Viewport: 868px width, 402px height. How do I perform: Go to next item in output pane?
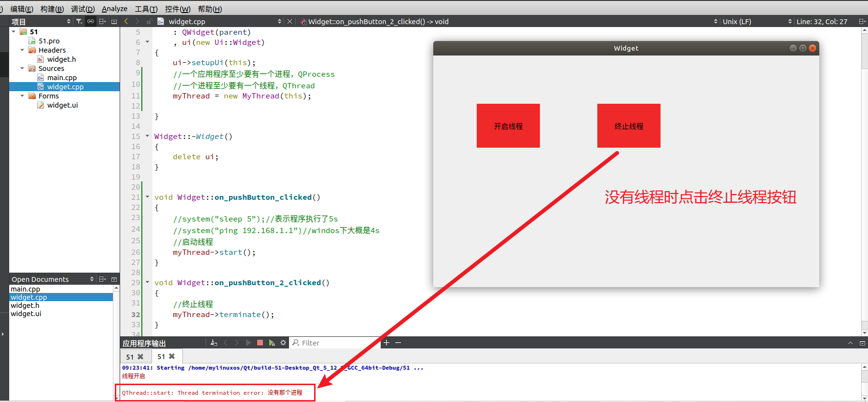(x=236, y=343)
